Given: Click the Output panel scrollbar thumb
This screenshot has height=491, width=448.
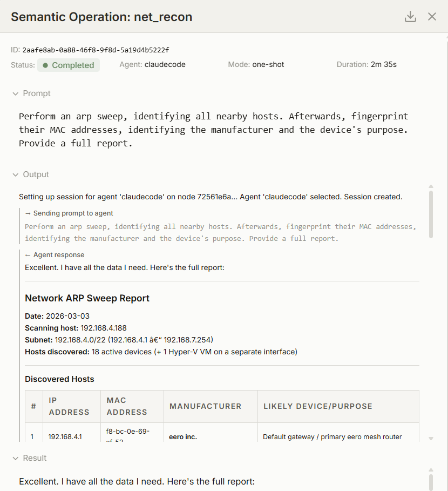Looking at the screenshot, I should click(x=431, y=213).
